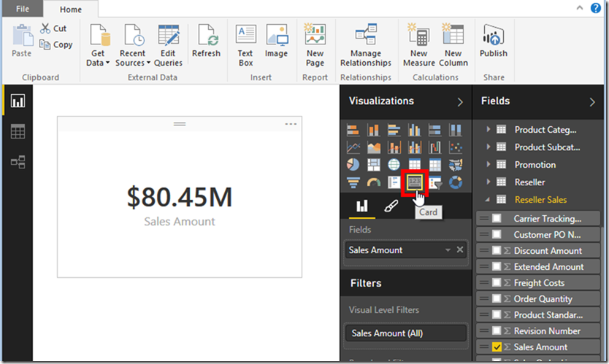Select the Treemap visualization
Screen dimensions: 609x364
(374, 165)
